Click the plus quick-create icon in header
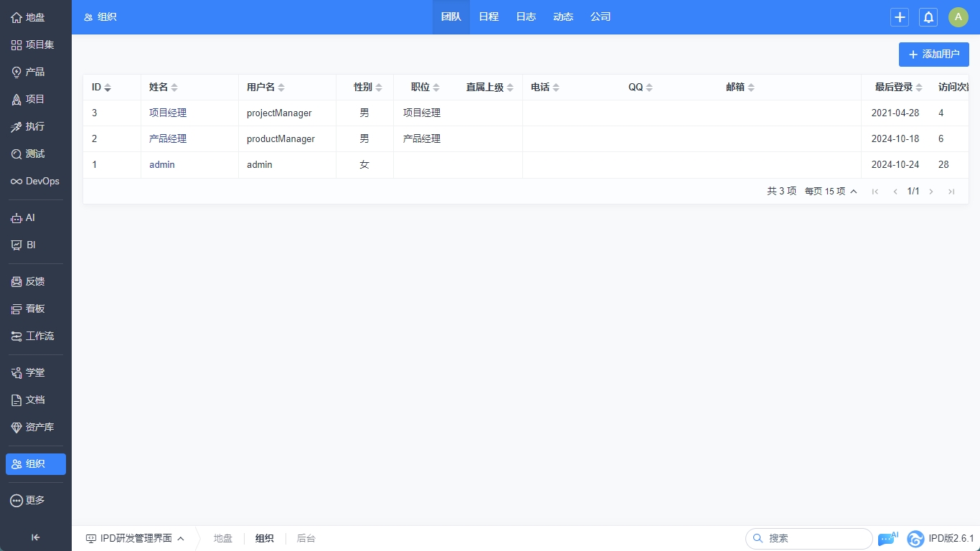Viewport: 980px width, 551px height. click(x=900, y=17)
